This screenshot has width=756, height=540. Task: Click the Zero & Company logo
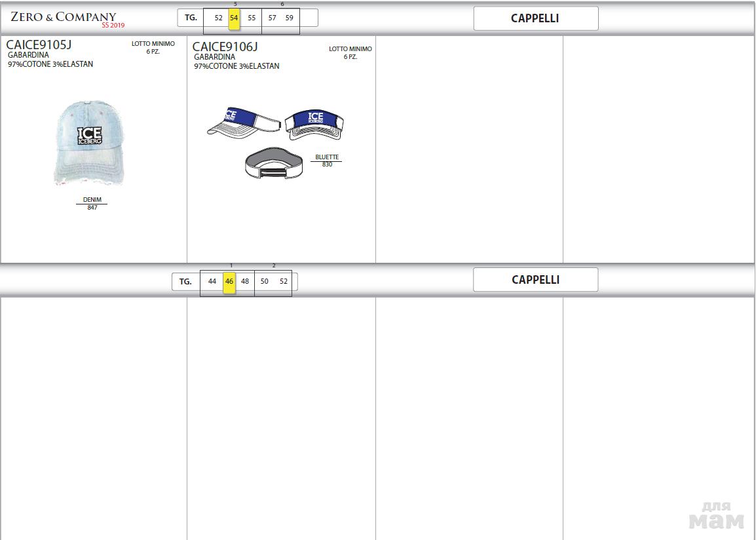pyautogui.click(x=64, y=18)
